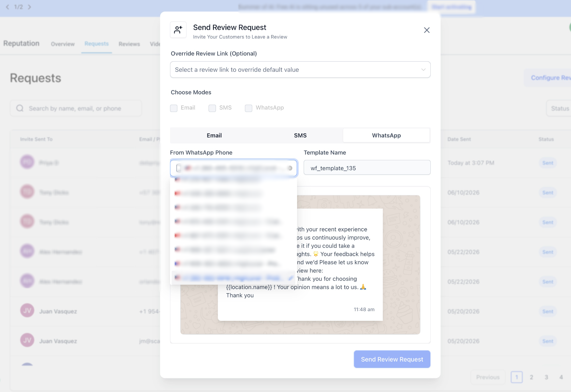Tick the WhatsApp mode checkbox

pyautogui.click(x=249, y=108)
